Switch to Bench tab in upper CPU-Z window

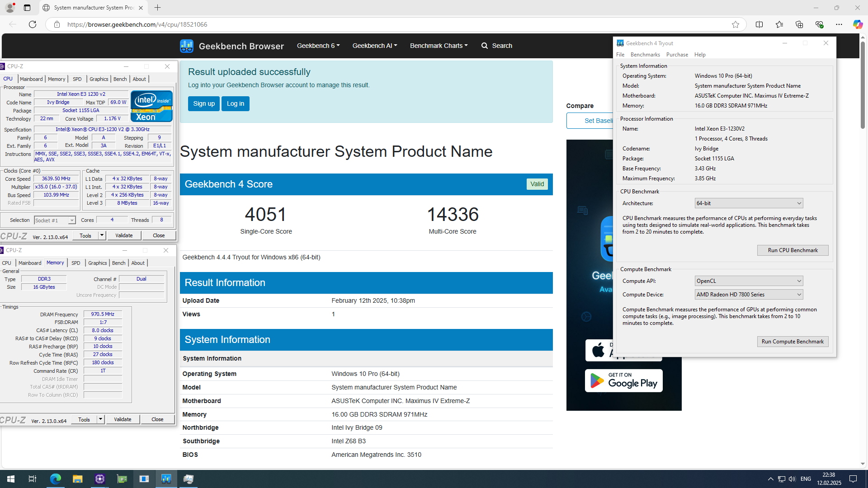click(x=120, y=79)
